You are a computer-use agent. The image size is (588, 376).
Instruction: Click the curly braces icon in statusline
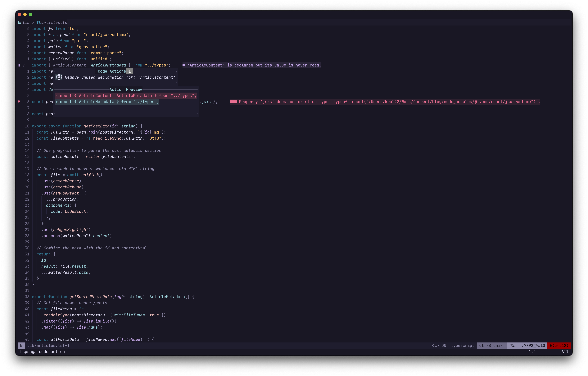[x=435, y=346]
